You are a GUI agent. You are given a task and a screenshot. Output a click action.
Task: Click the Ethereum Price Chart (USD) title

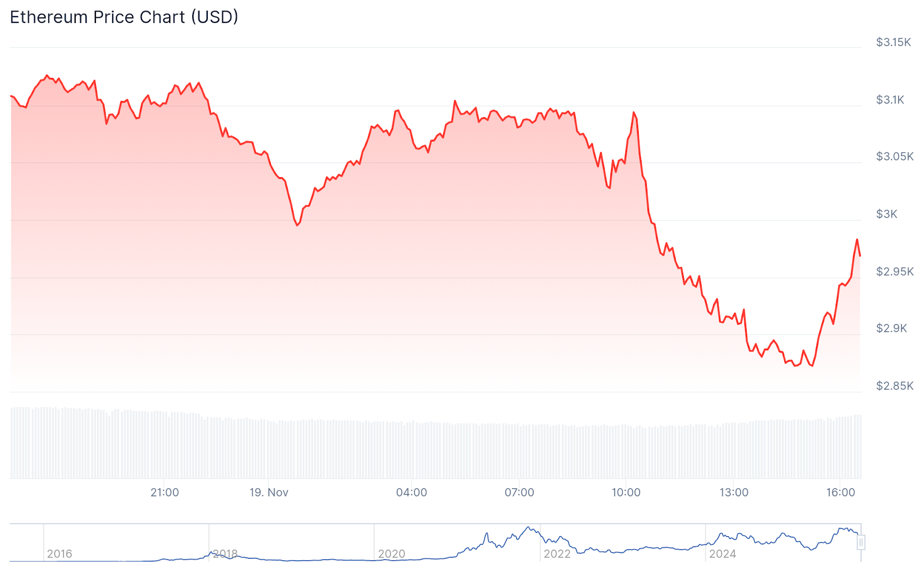tap(124, 17)
